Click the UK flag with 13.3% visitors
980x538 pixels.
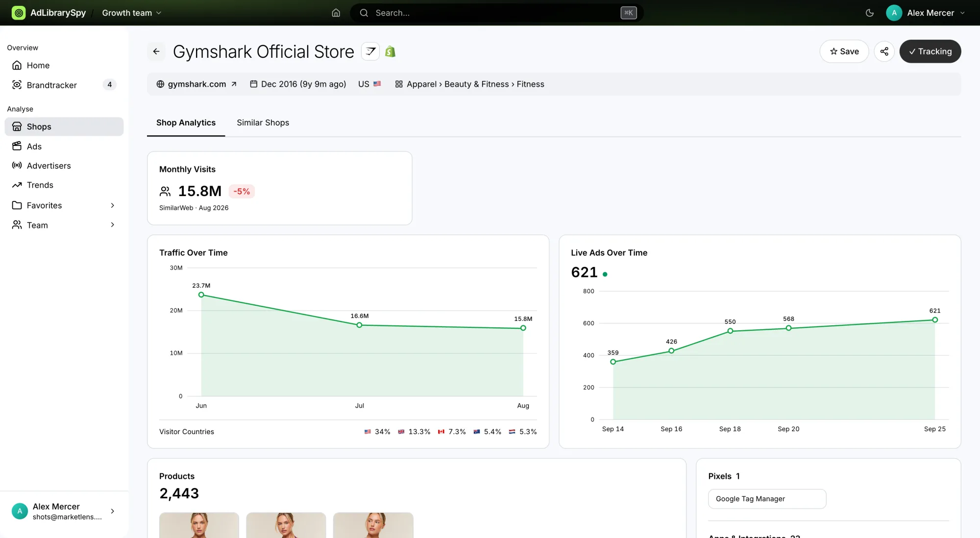tap(401, 432)
